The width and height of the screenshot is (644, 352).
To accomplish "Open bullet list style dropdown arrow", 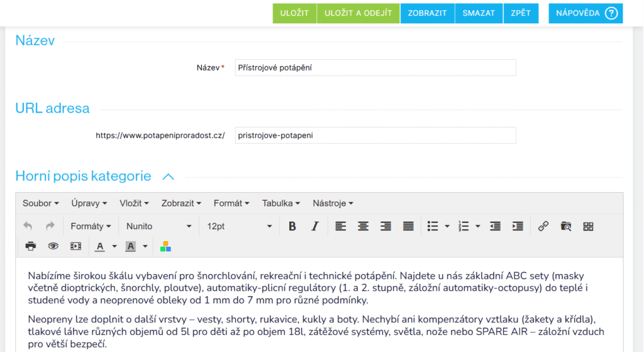I will click(x=447, y=226).
